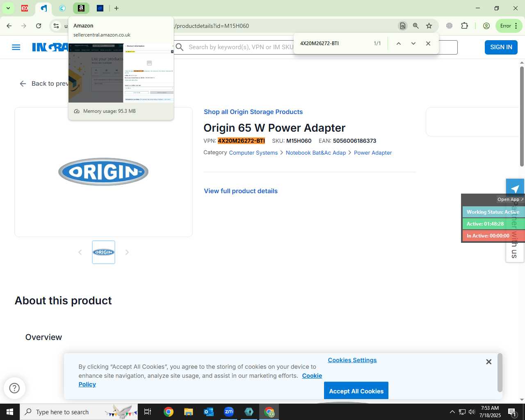The image size is (525, 420).
Task: Click the SIGN IN button
Action: pos(501,47)
